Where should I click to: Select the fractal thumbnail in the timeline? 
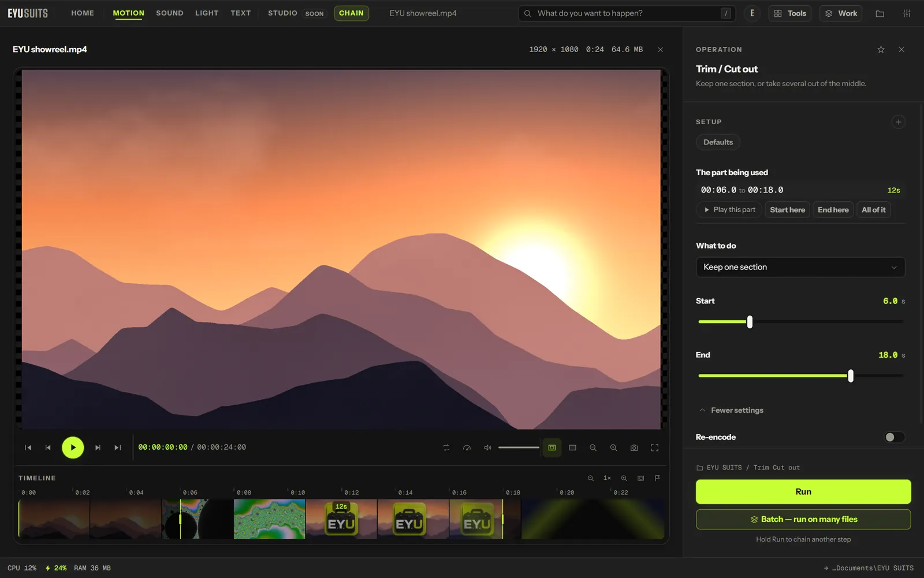[x=269, y=519]
